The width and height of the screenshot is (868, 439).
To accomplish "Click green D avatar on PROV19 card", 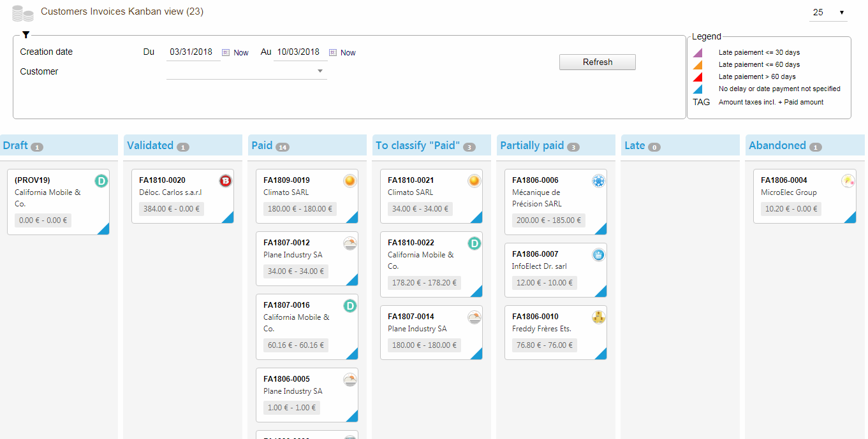I will pyautogui.click(x=101, y=181).
